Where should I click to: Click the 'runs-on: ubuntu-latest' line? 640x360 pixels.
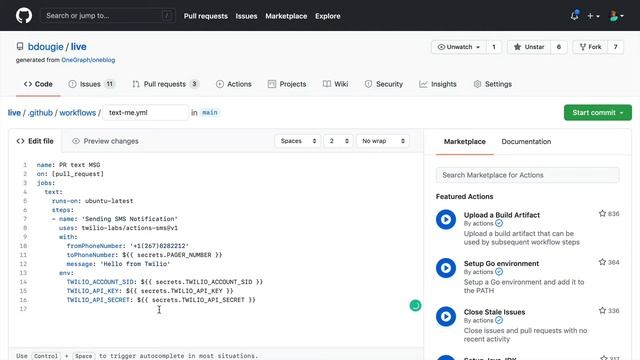click(92, 201)
